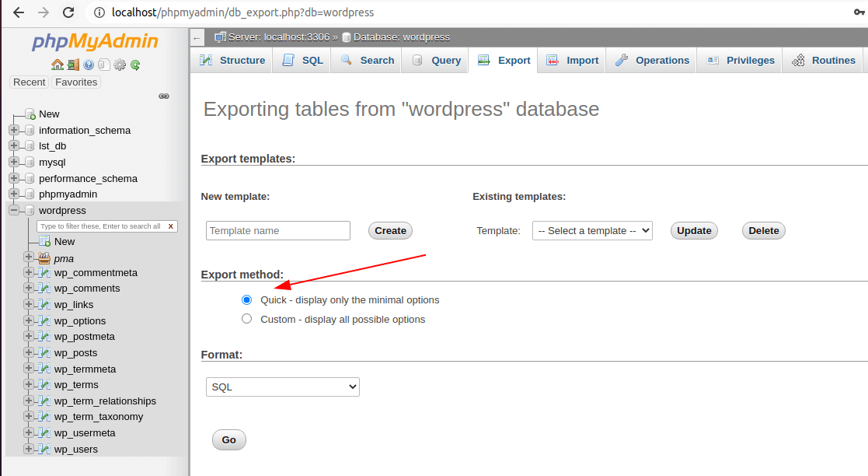Click the Create template button
868x476 pixels.
[x=390, y=230]
